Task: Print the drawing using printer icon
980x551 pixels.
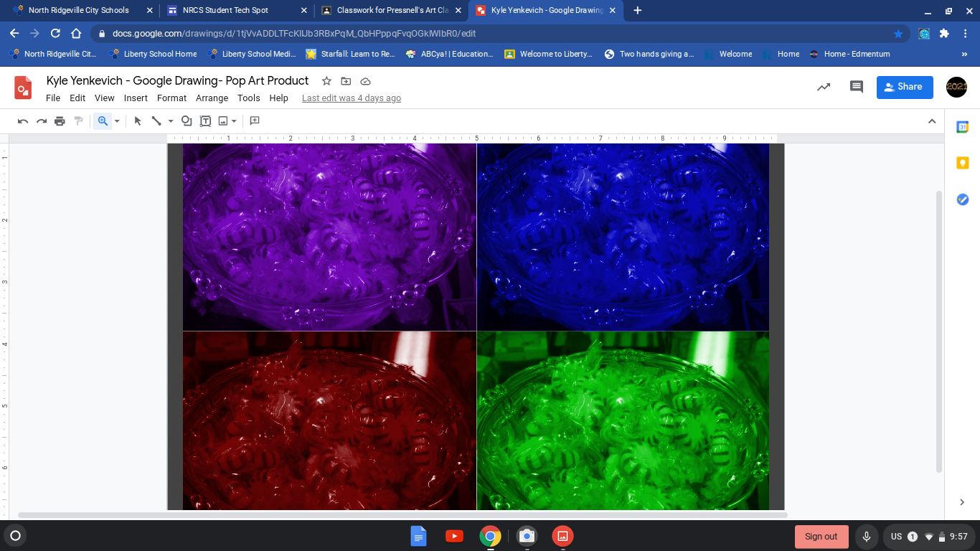Action: click(60, 121)
